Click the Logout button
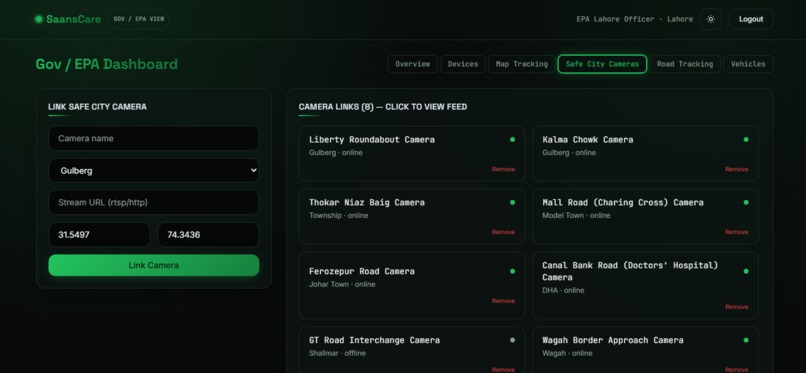Viewport: 806px width, 373px height. click(750, 19)
